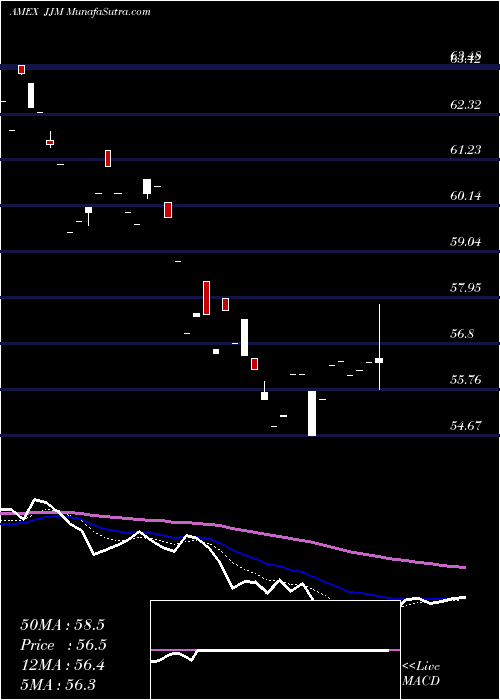The image size is (500, 700).
Task: Click the 54.67 price level label
Action: pyautogui.click(x=466, y=425)
